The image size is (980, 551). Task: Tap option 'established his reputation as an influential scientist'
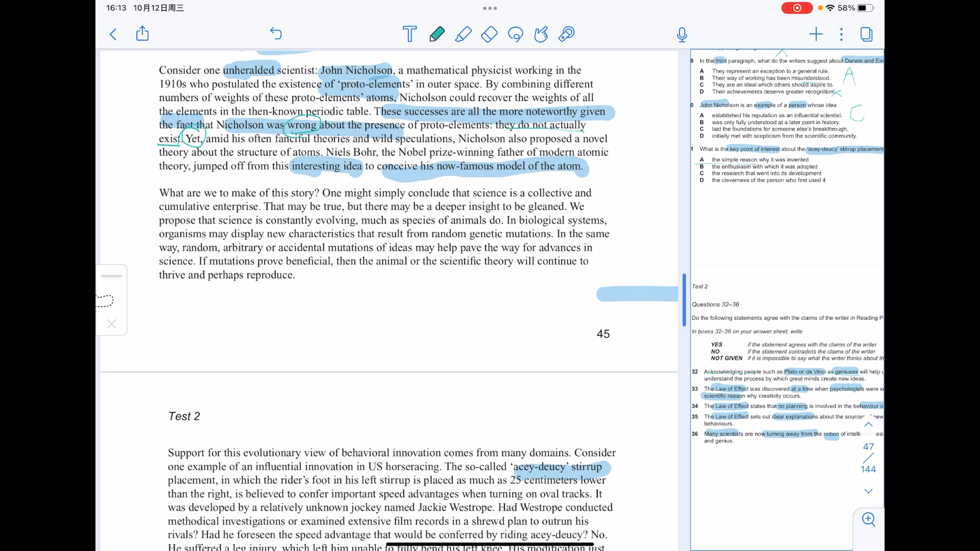point(777,115)
